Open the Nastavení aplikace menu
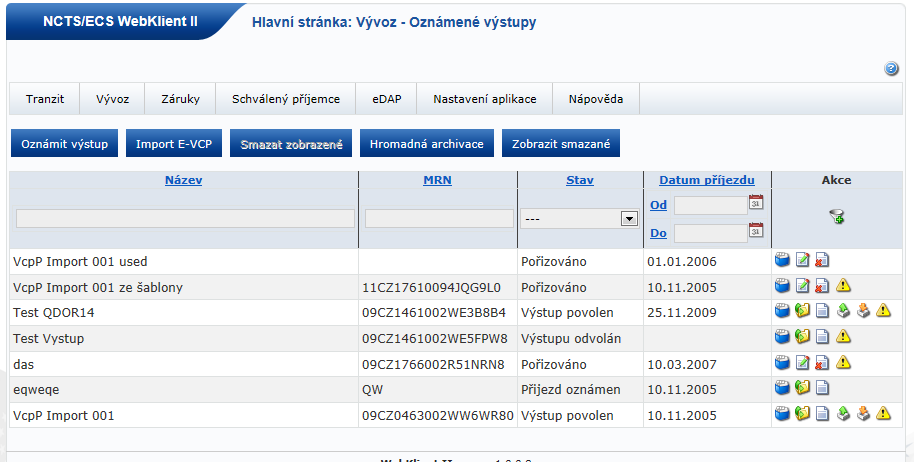The width and height of the screenshot is (914, 462). 484,100
